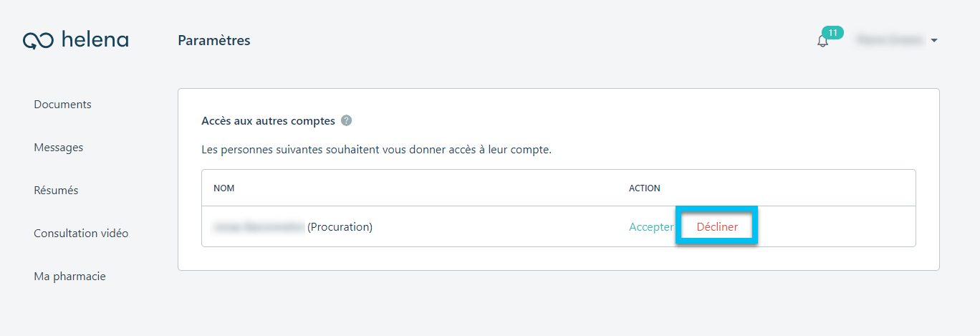This screenshot has height=336, width=980.
Task: Click the Paramètres page title
Action: click(x=214, y=41)
